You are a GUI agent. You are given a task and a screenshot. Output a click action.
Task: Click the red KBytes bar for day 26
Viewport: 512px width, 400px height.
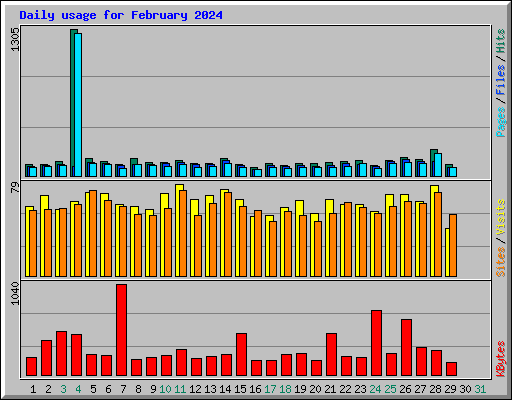[x=406, y=347]
